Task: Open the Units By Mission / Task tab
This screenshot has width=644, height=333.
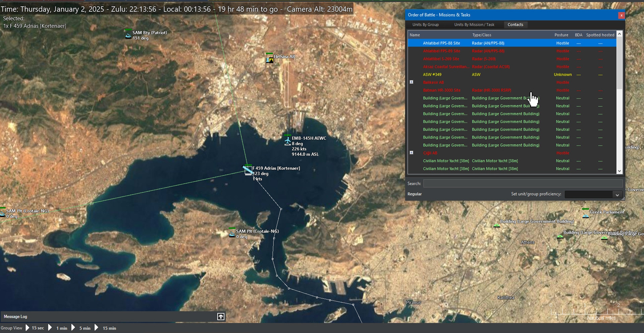Action: point(474,25)
